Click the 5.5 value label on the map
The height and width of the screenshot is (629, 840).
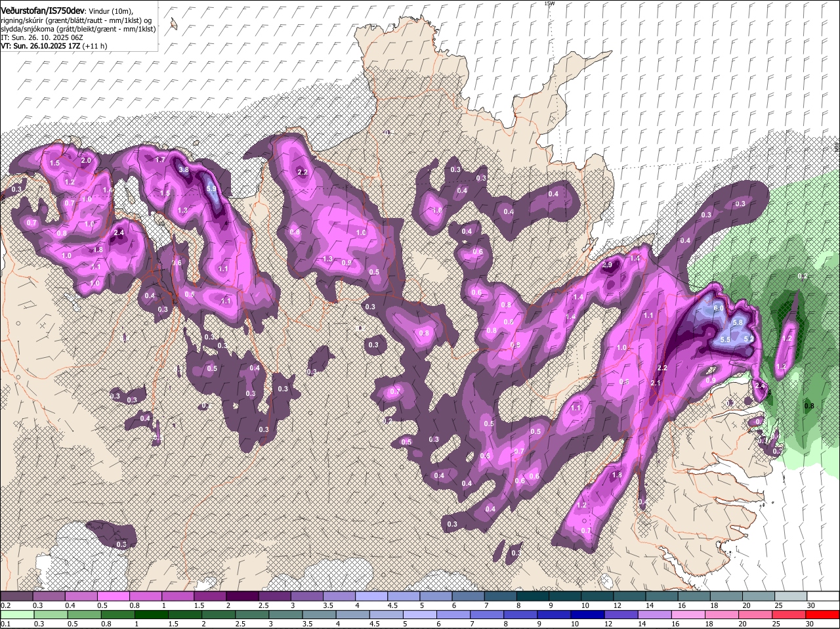(726, 339)
